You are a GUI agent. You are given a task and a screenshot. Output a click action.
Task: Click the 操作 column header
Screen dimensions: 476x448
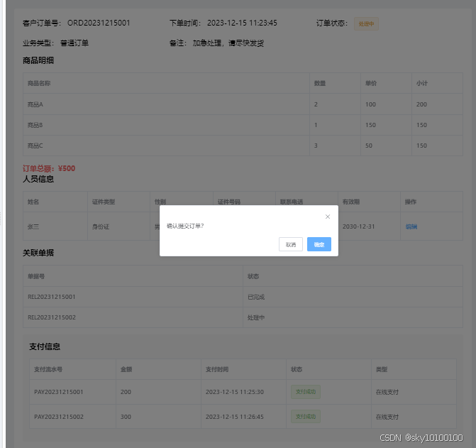click(x=411, y=202)
